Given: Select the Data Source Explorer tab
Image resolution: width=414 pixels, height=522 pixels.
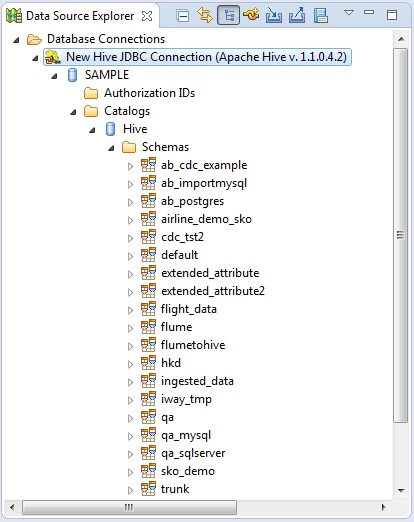Looking at the screenshot, I should click(80, 16).
